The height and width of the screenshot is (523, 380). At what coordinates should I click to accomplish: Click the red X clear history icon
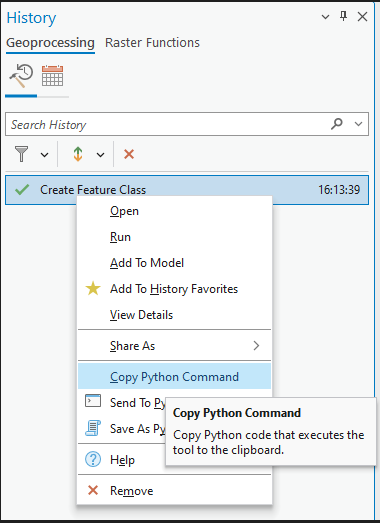click(x=129, y=154)
